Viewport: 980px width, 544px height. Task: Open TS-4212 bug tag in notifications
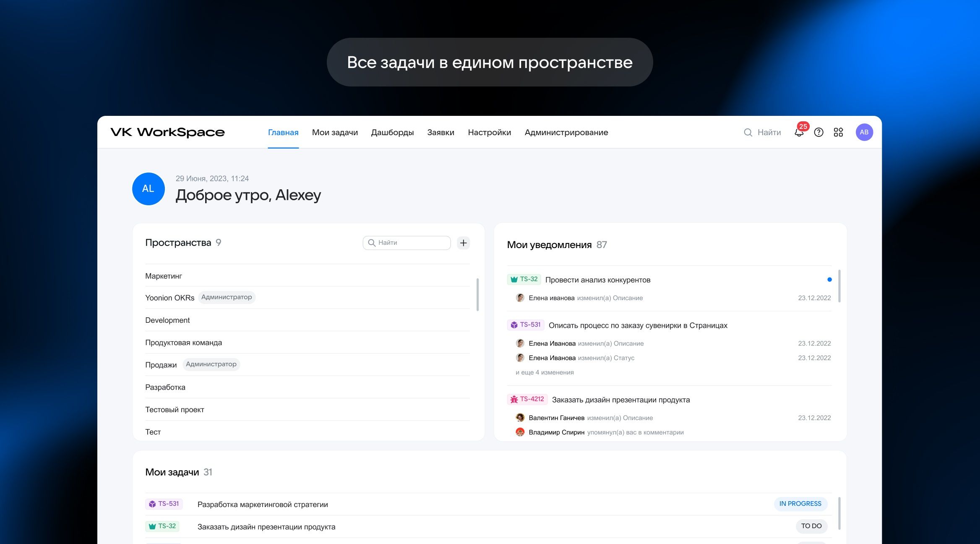527,399
